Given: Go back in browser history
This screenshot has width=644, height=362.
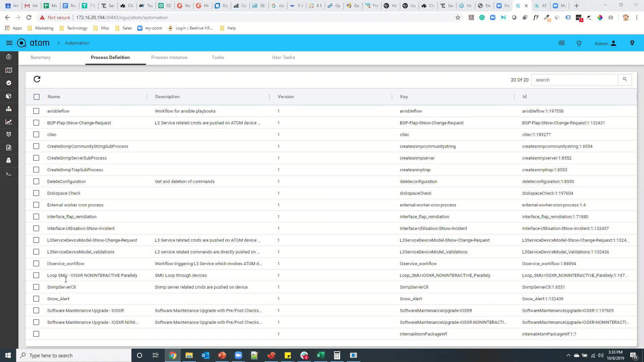Looking at the screenshot, I should tap(7, 17).
